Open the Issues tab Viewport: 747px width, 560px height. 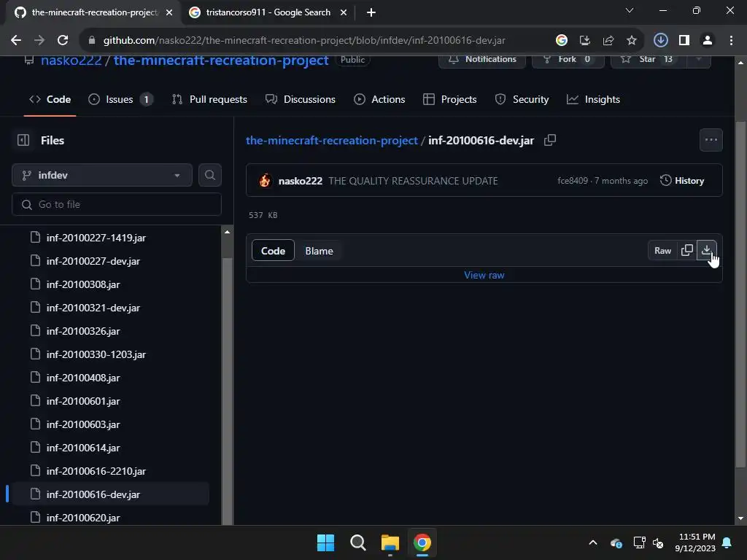pos(120,99)
